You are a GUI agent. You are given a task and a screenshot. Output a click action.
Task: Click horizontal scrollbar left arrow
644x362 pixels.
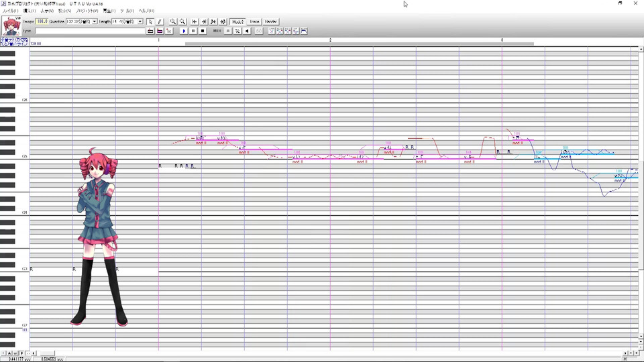pos(34,353)
